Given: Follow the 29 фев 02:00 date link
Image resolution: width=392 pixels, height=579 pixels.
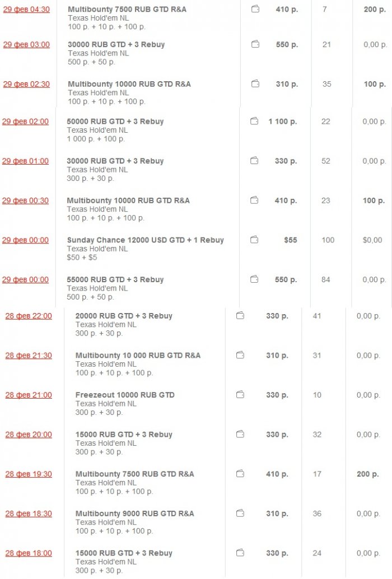Looking at the screenshot, I should (x=25, y=122).
